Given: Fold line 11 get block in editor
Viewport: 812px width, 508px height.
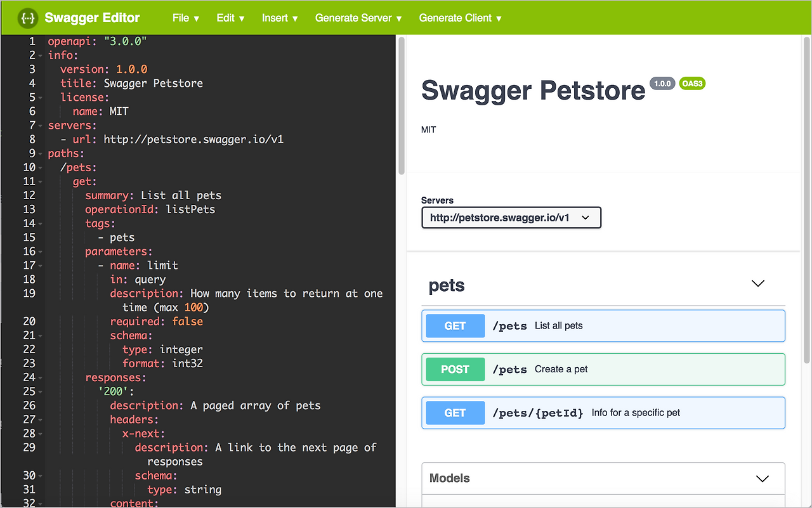Looking at the screenshot, I should click(39, 181).
